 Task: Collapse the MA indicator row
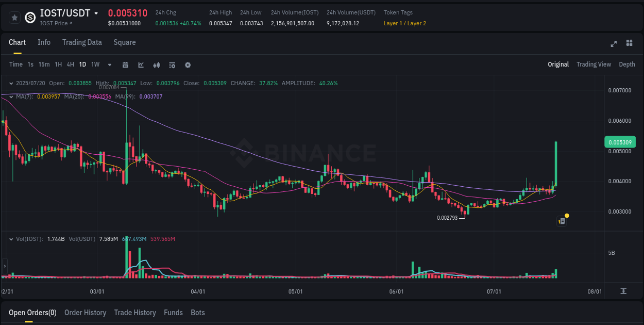click(x=11, y=96)
